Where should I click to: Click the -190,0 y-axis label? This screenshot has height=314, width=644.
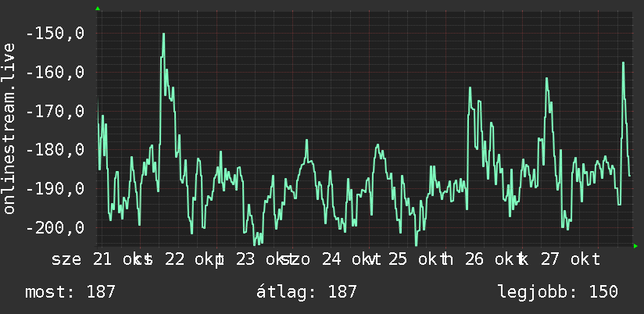(x=55, y=189)
